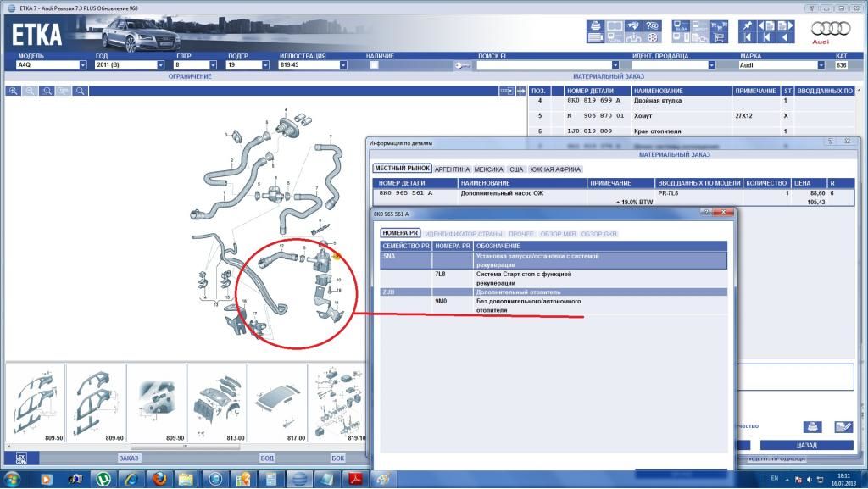868x489 pixels.
Task: Expand the ПОИСК FI dropdown
Action: click(x=615, y=65)
